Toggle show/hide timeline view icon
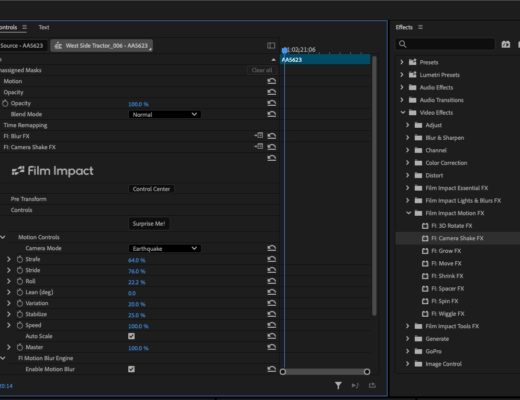The width and height of the screenshot is (520, 400). point(271,45)
